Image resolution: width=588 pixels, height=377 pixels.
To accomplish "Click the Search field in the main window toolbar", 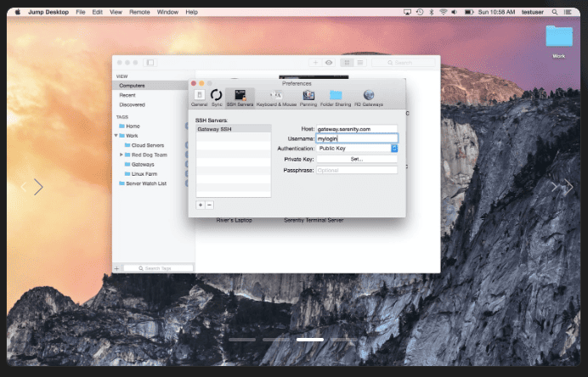I will point(404,63).
